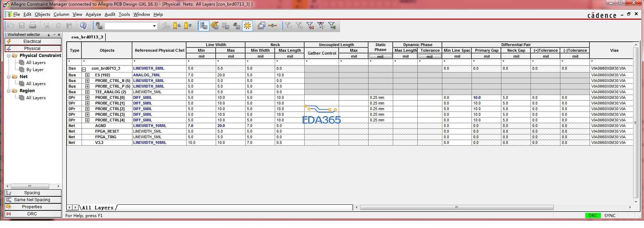Collapse the Physical Constraint tree node
The height and width of the screenshot is (228, 644).
pos(9,56)
